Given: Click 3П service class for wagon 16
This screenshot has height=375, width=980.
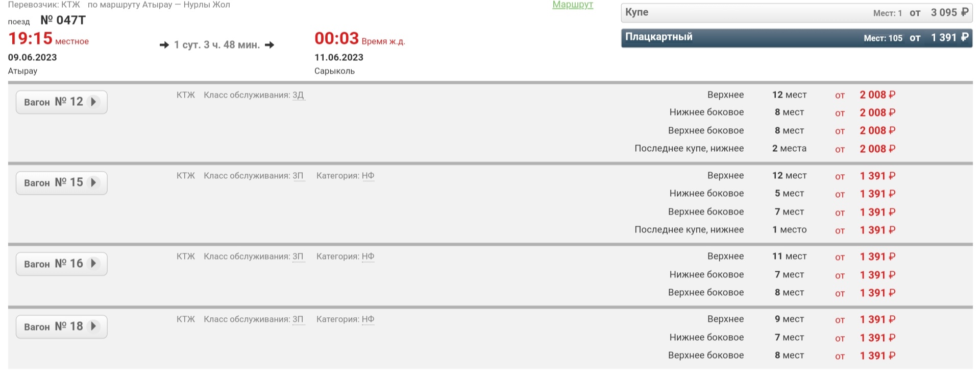Looking at the screenshot, I should point(298,256).
